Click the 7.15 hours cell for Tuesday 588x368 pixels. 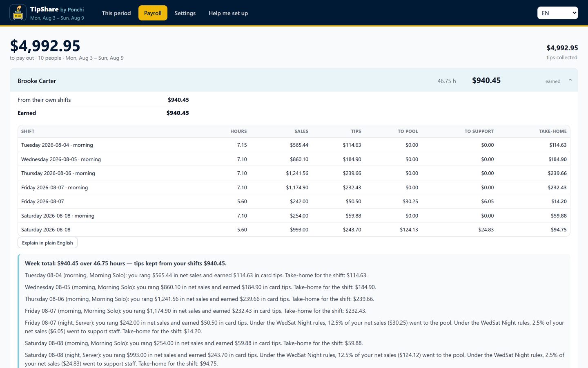242,145
